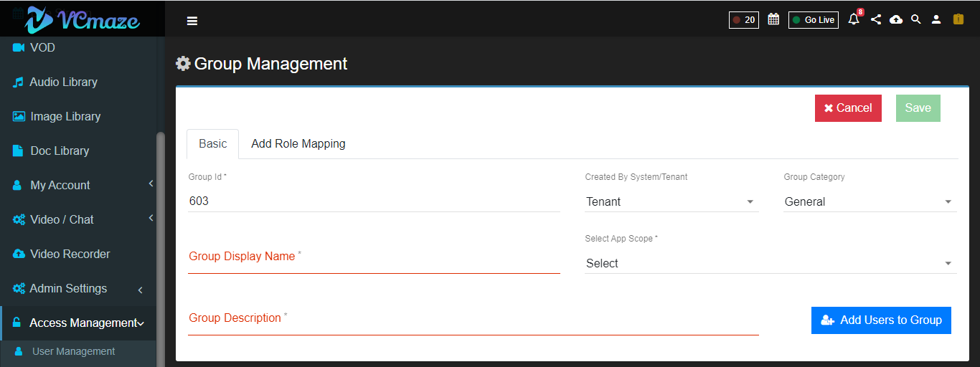Click the cloud upload icon in top bar
Image resolution: width=980 pixels, height=367 pixels.
tap(896, 19)
